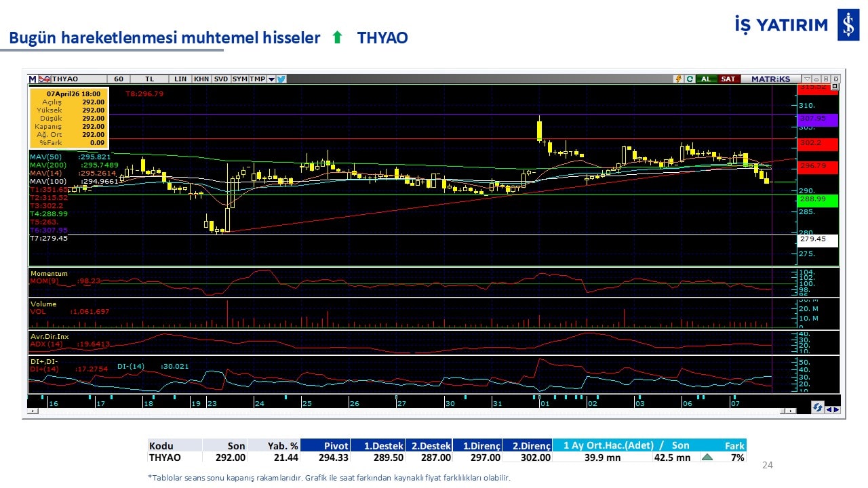
Task: Open the 60 period selector
Action: pos(119,79)
